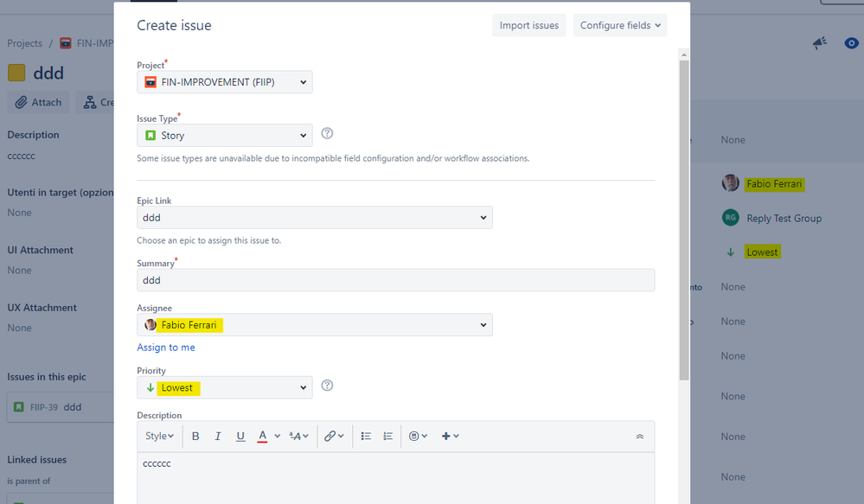
Task: Open the emoticon picker icon
Action: (x=419, y=437)
